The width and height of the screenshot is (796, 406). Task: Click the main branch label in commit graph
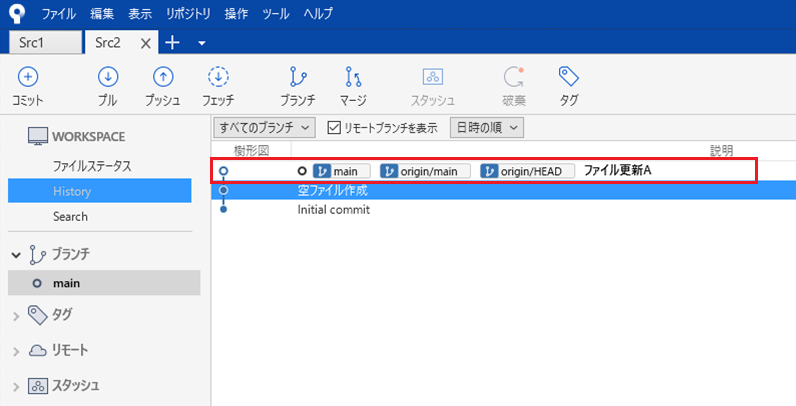(x=342, y=171)
